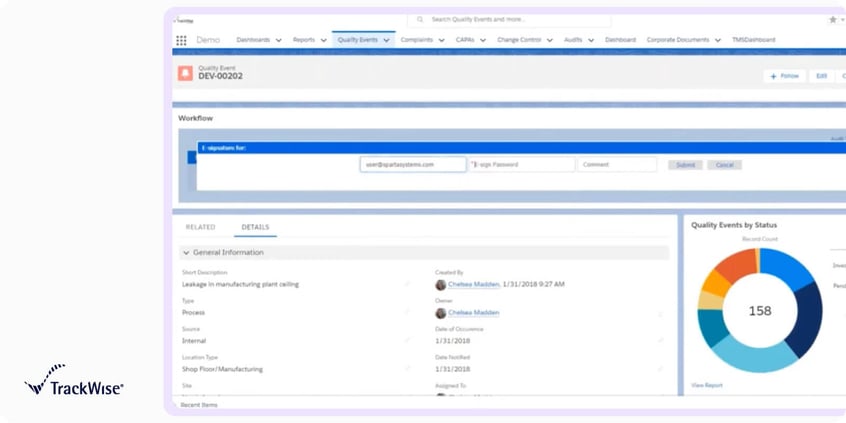Open the App Launcher grid icon
This screenshot has width=846, height=423.
click(x=181, y=40)
